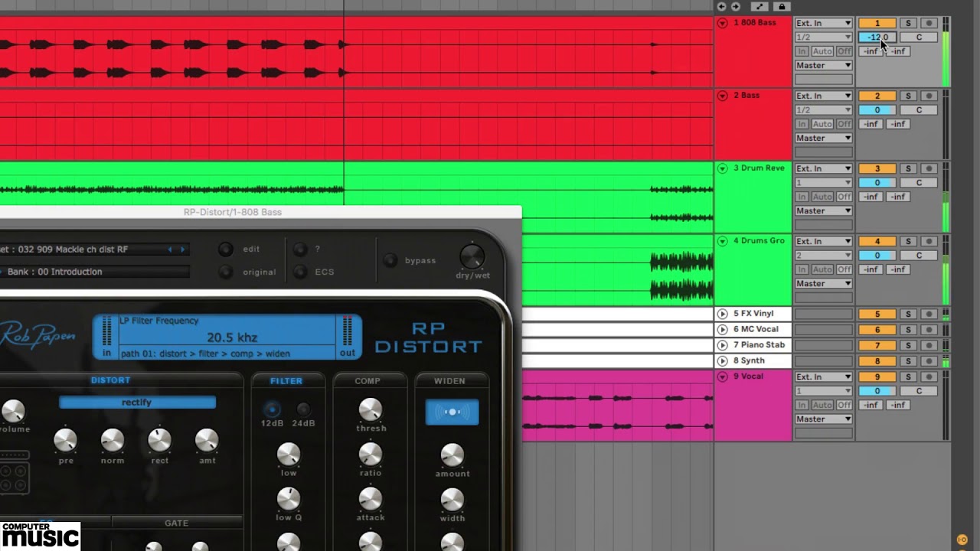The width and height of the screenshot is (980, 551).
Task: Select the COMP section header
Action: [x=367, y=380]
